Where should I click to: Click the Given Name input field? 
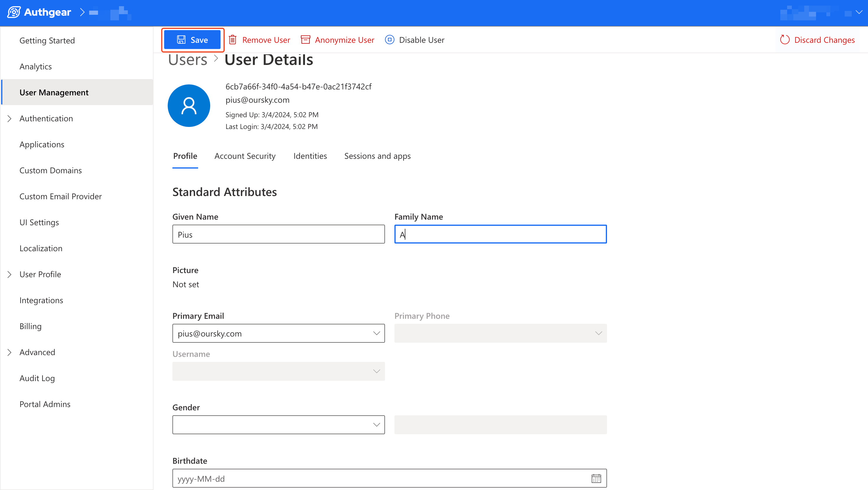click(278, 234)
